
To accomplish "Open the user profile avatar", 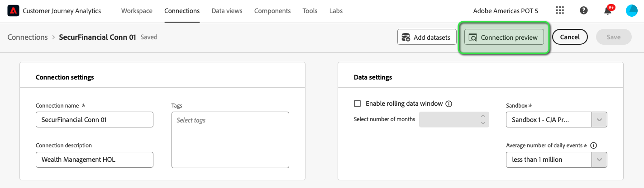I will click(631, 11).
